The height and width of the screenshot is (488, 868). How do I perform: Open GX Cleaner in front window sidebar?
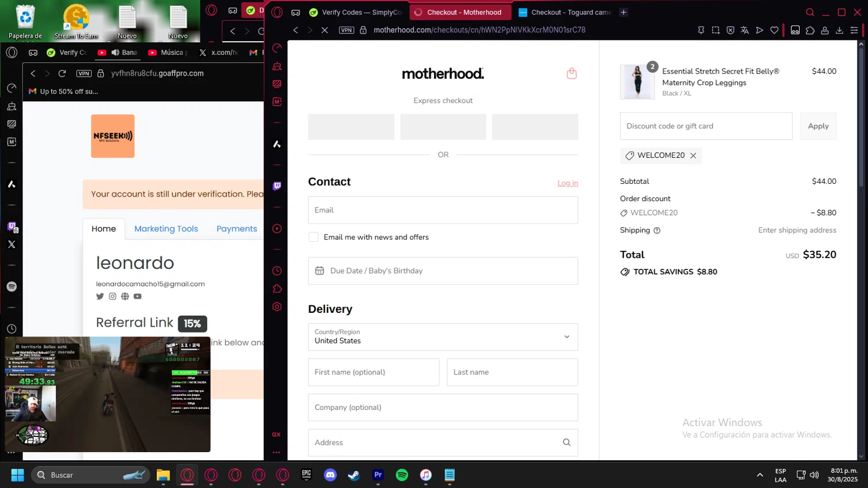pos(277,66)
